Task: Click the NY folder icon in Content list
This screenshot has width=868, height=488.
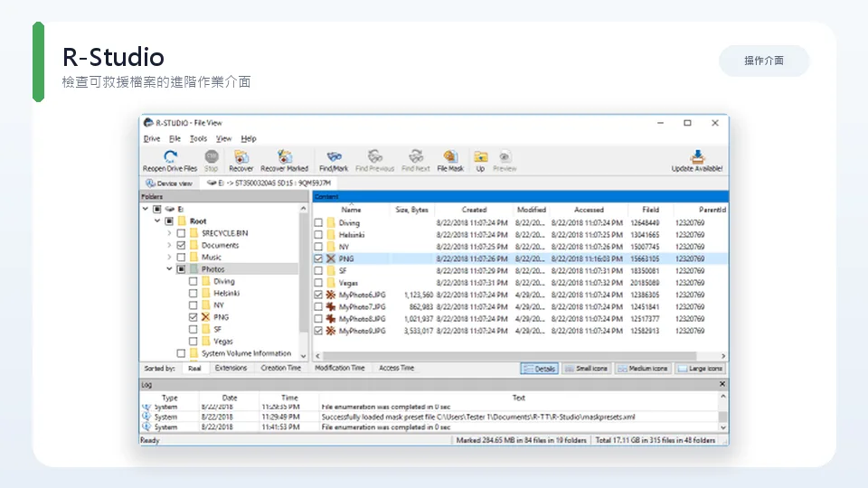Action: 331,247
